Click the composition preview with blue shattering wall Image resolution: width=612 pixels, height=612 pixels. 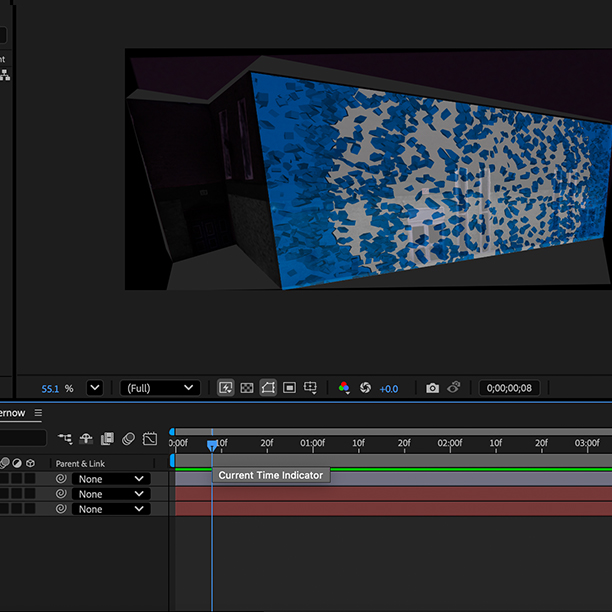point(368,169)
